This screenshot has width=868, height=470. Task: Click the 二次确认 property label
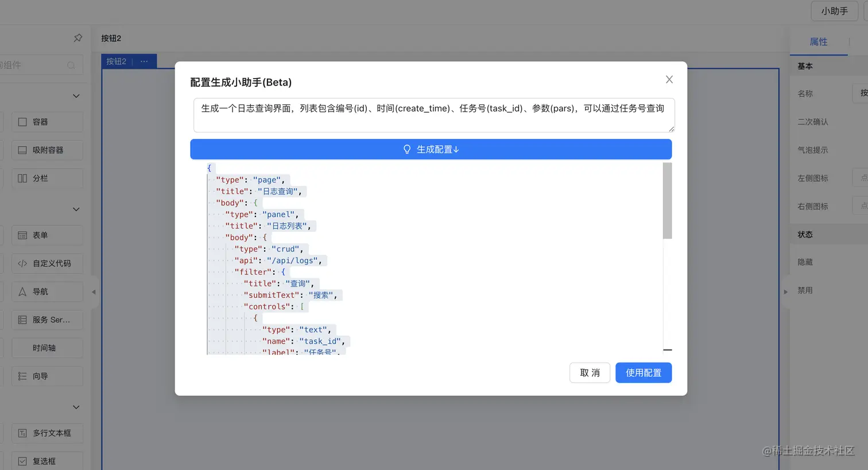(x=813, y=122)
